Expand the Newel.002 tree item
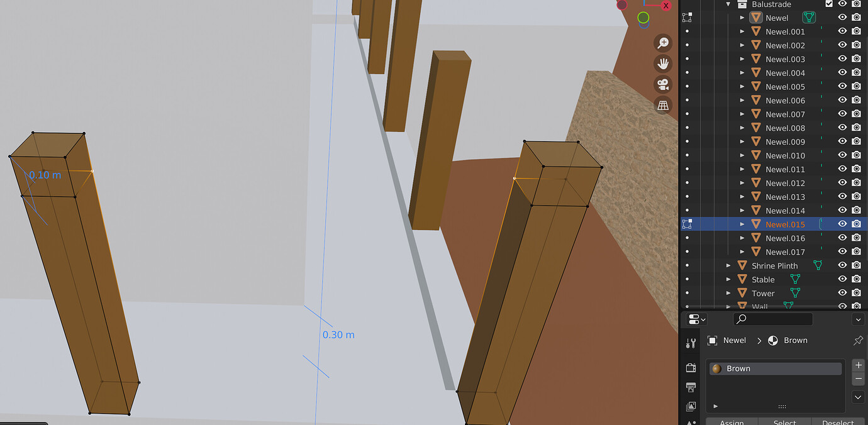The width and height of the screenshot is (868, 425). pyautogui.click(x=742, y=45)
